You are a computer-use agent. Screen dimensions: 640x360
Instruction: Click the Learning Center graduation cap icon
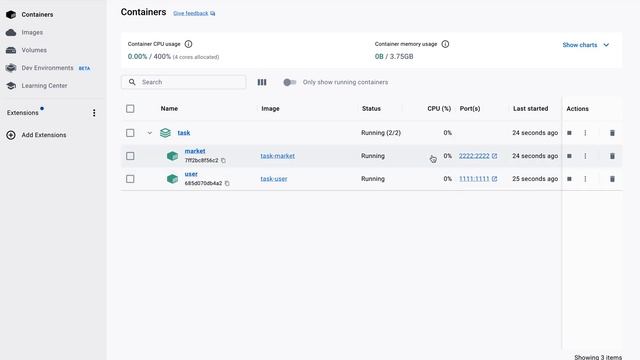point(11,86)
